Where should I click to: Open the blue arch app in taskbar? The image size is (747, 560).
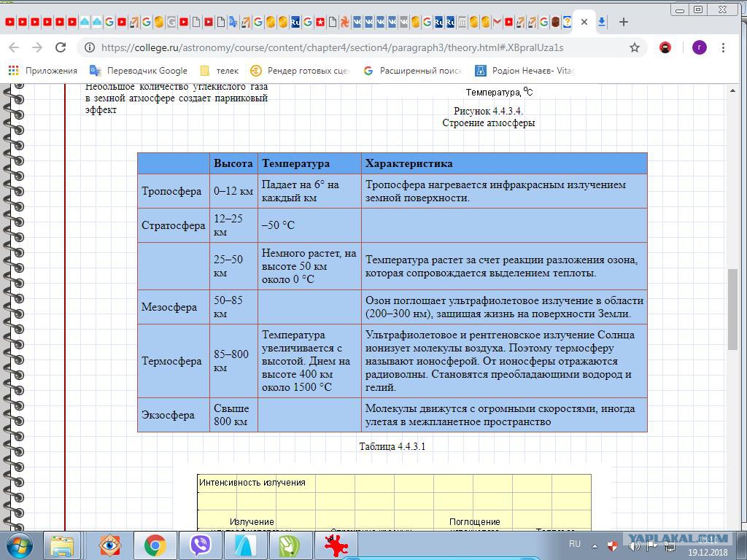245,545
